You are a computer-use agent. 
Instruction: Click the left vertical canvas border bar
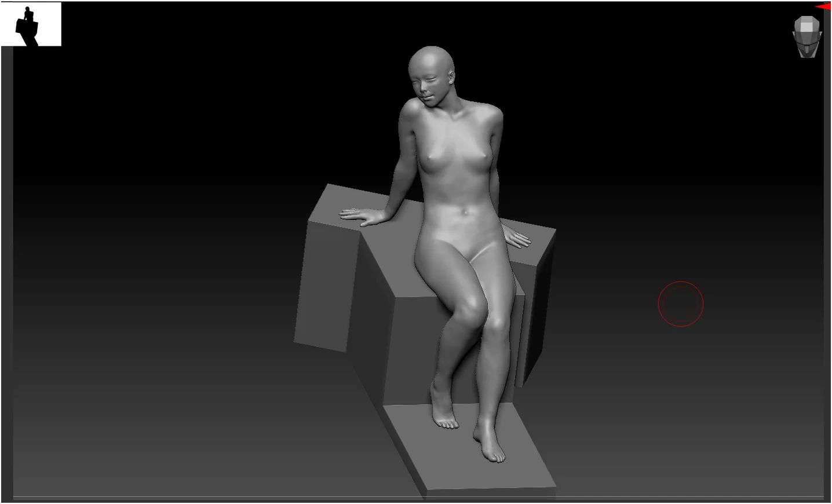pos(7,272)
